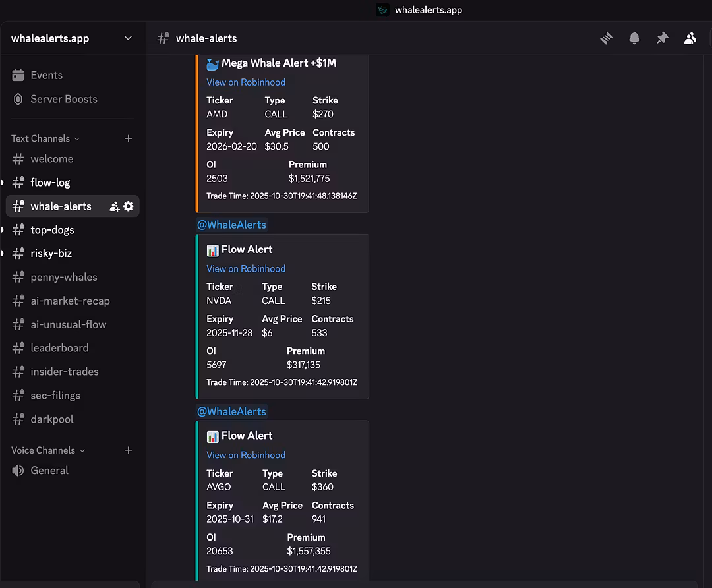Screen dimensions: 712x588
Task: Open the Threads icon in header
Action: pyautogui.click(x=607, y=38)
